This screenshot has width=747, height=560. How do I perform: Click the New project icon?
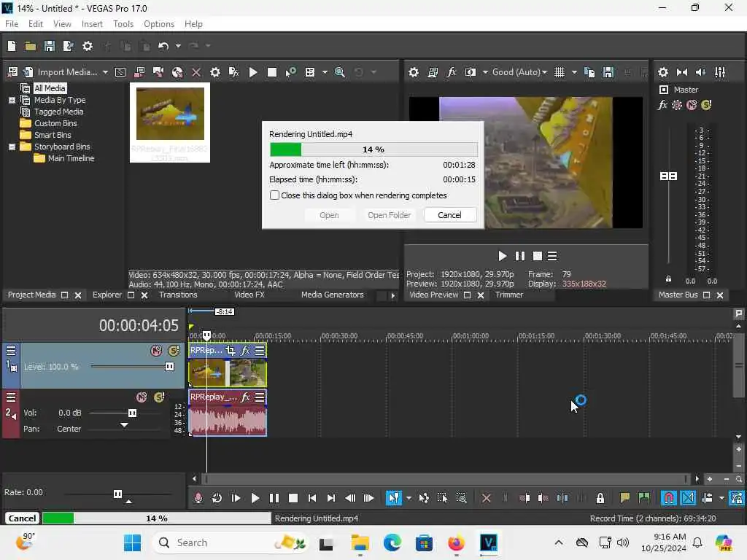click(x=12, y=46)
